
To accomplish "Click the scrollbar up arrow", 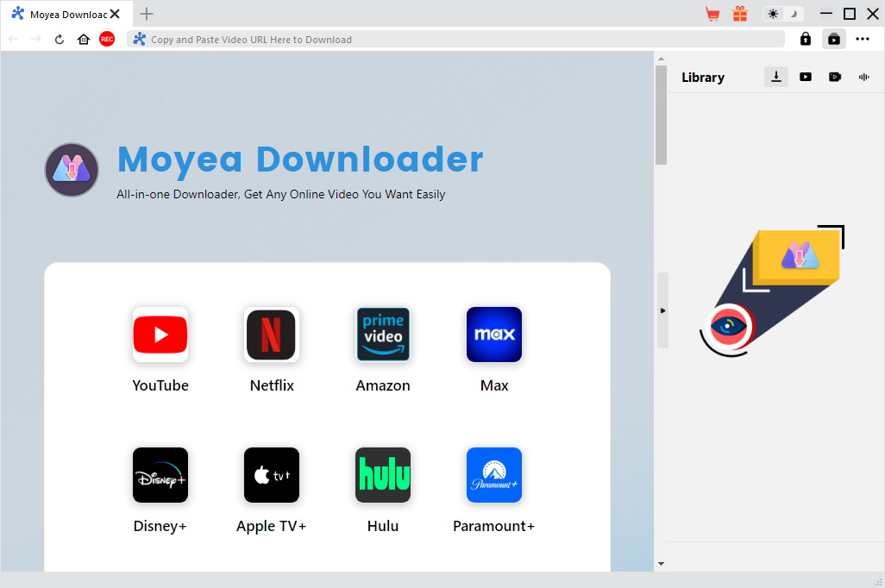I will pyautogui.click(x=661, y=59).
